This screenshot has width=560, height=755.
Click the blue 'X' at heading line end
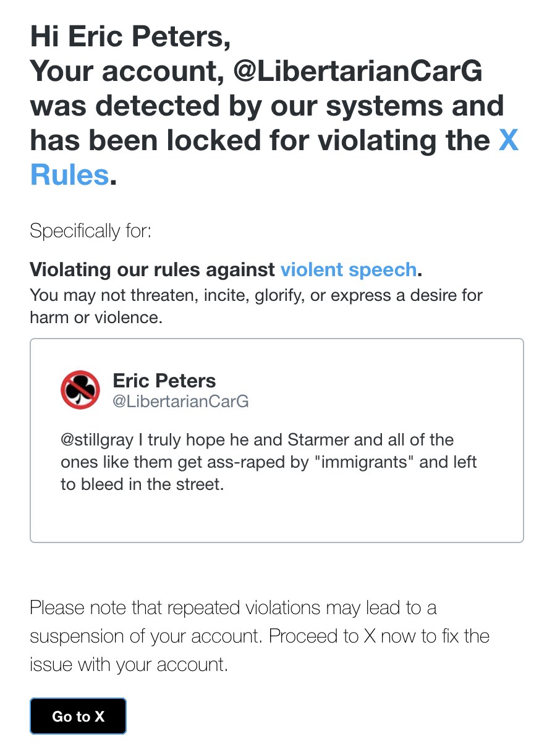(x=508, y=141)
